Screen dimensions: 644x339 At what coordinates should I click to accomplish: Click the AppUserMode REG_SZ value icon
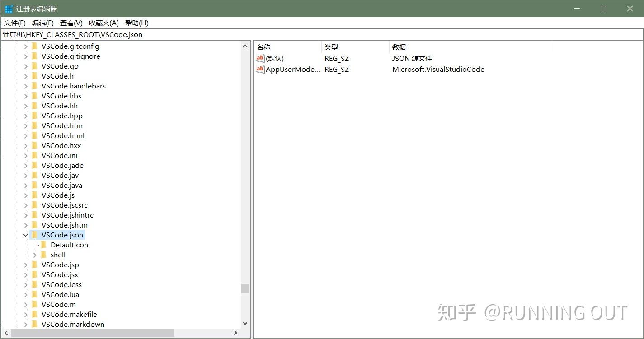point(260,69)
